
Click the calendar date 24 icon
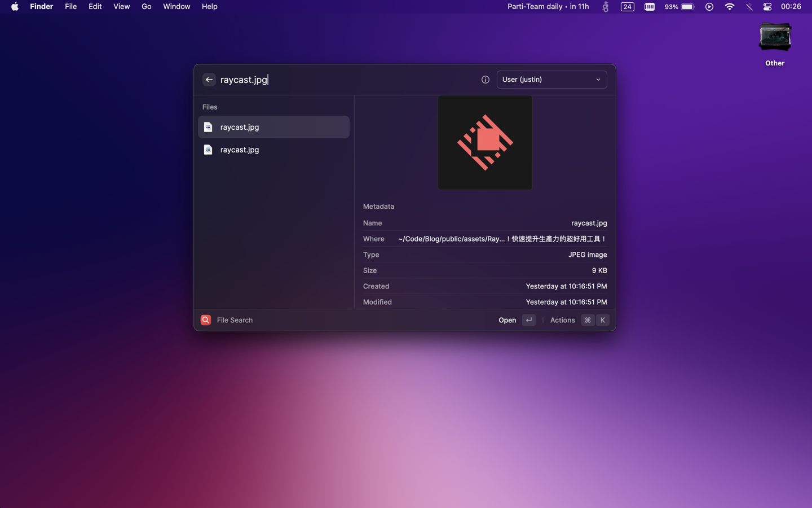pos(627,7)
